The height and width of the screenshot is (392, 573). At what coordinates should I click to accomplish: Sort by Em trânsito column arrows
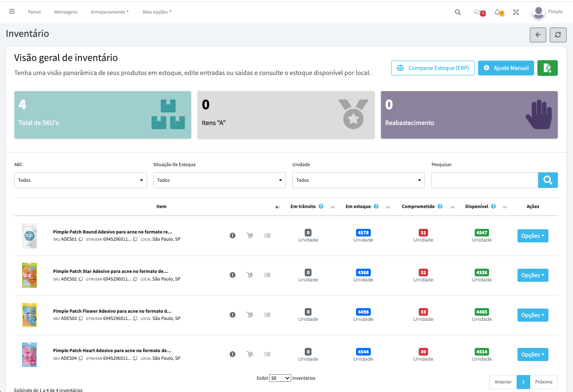[x=333, y=207]
